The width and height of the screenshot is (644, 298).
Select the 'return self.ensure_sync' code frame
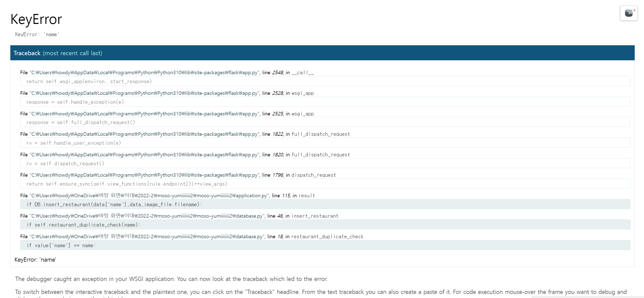point(127,184)
